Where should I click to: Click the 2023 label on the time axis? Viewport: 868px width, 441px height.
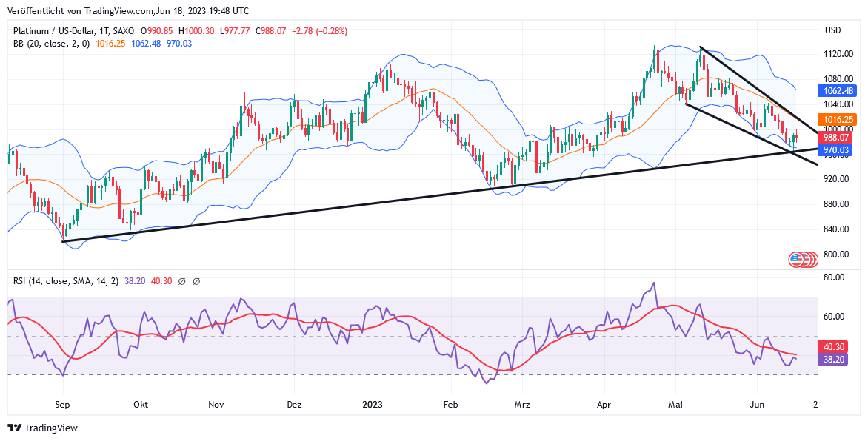click(372, 405)
